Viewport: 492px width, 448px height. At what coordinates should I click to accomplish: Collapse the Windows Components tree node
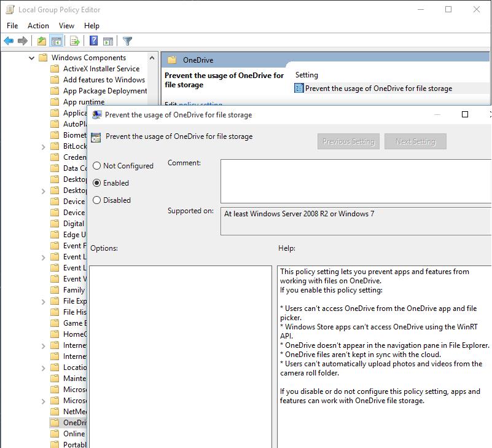click(31, 58)
